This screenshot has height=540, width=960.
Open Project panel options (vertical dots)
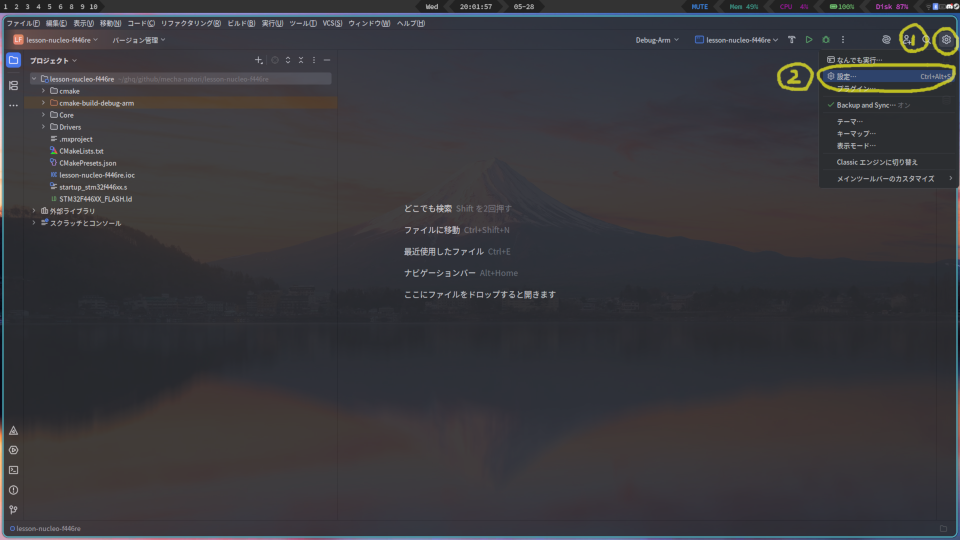(314, 60)
